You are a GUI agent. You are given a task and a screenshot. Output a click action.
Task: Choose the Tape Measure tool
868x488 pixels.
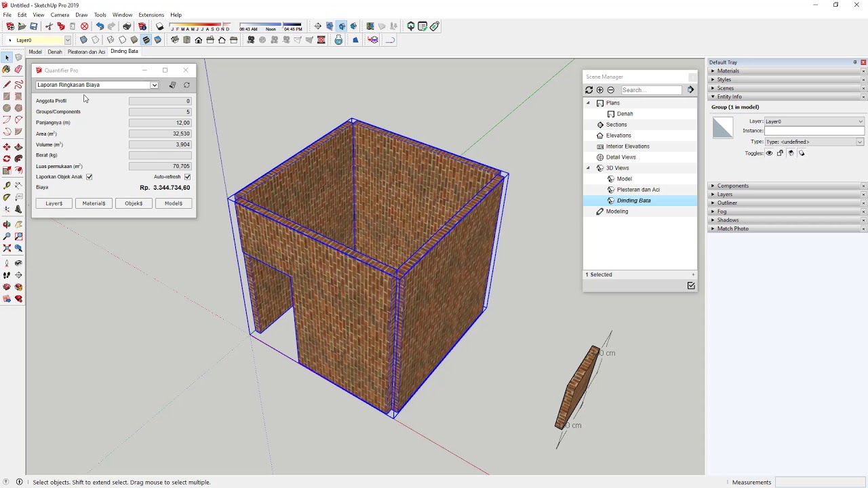click(x=7, y=186)
